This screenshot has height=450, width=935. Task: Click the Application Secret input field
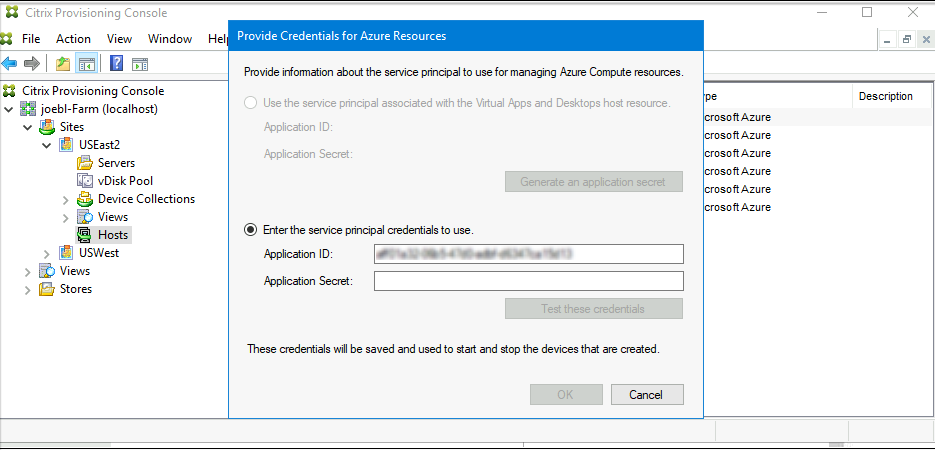528,281
